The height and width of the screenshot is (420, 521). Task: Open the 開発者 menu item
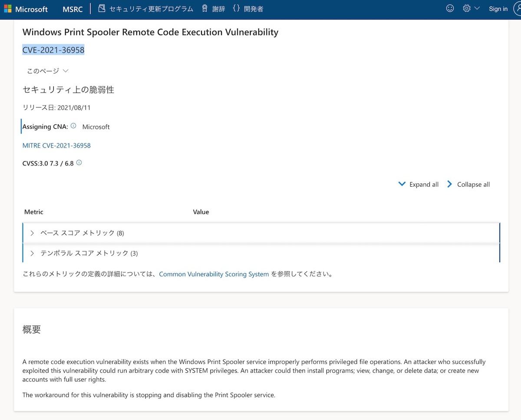254,9
